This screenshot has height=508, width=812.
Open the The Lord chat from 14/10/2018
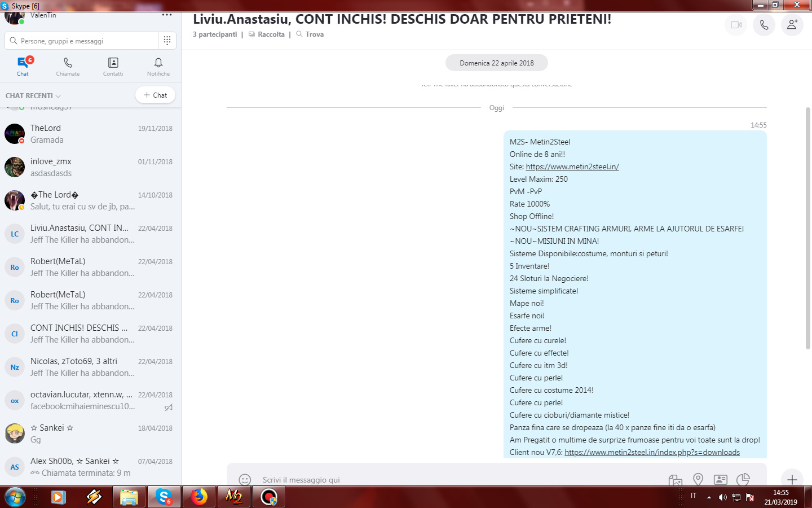click(90, 200)
